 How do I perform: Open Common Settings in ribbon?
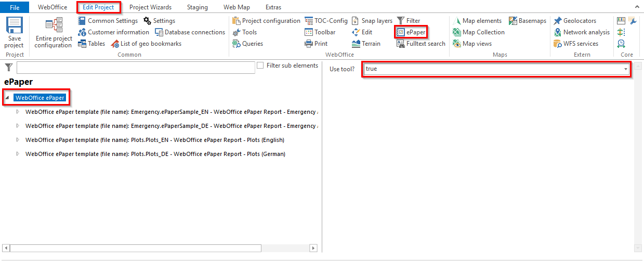(x=108, y=21)
